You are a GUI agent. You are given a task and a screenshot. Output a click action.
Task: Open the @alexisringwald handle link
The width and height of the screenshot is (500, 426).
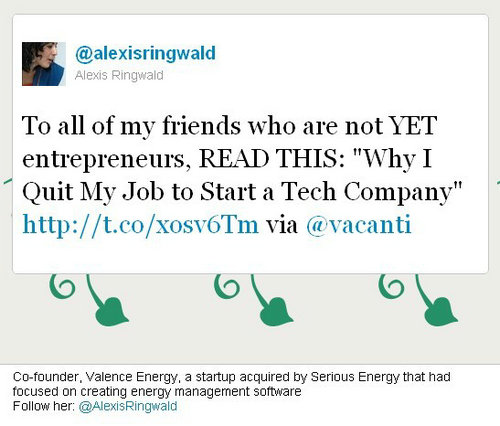tap(145, 54)
